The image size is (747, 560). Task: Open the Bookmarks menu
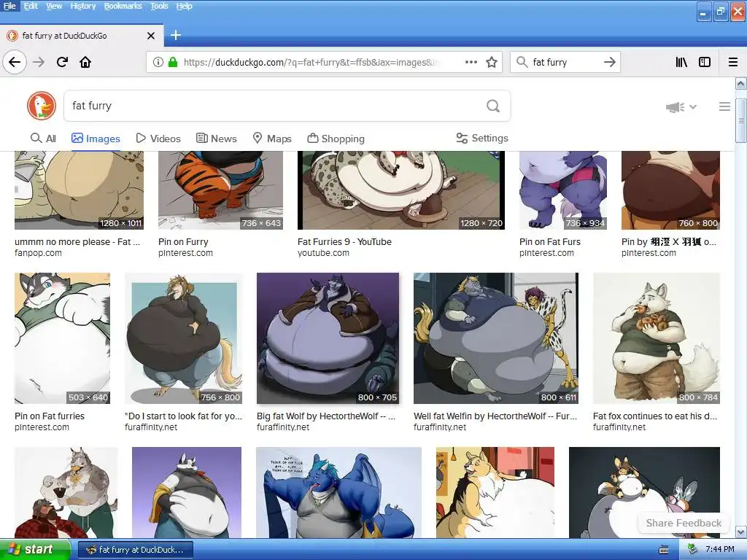click(123, 6)
